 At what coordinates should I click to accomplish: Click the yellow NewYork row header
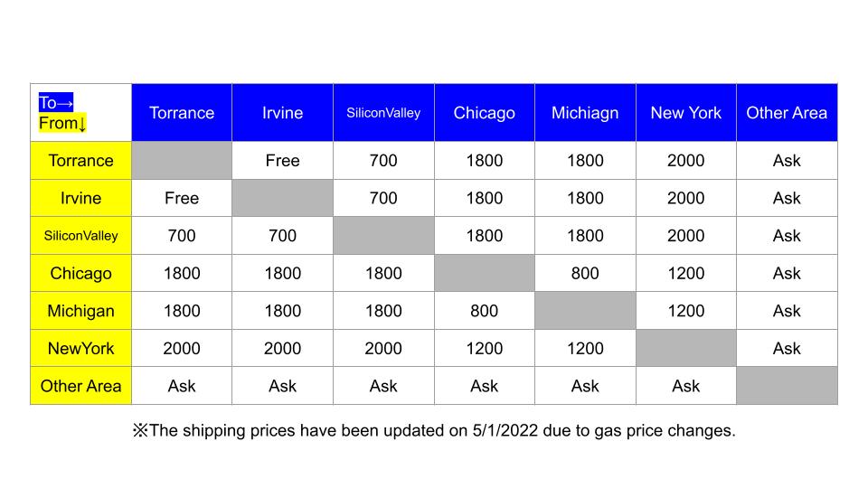pyautogui.click(x=80, y=348)
